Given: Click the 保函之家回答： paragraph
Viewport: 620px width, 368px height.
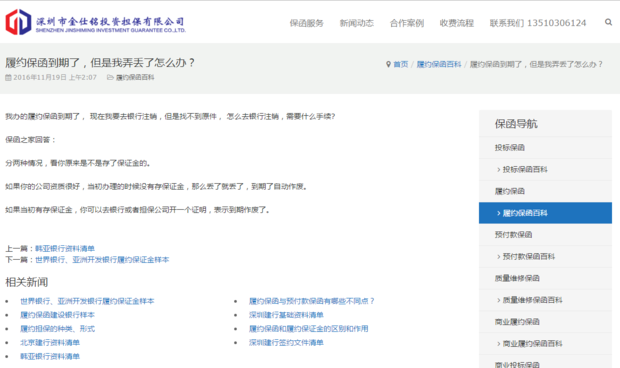Looking at the screenshot, I should [x=30, y=140].
